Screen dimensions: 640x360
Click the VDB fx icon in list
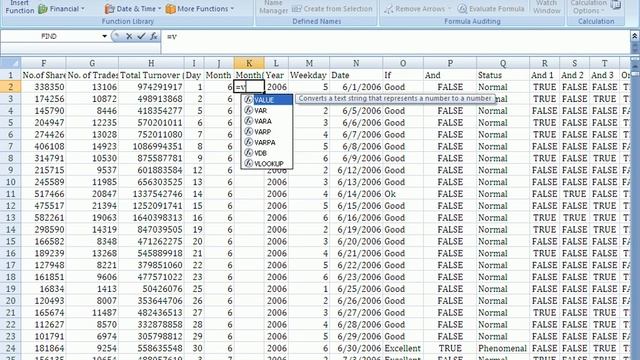click(x=248, y=153)
